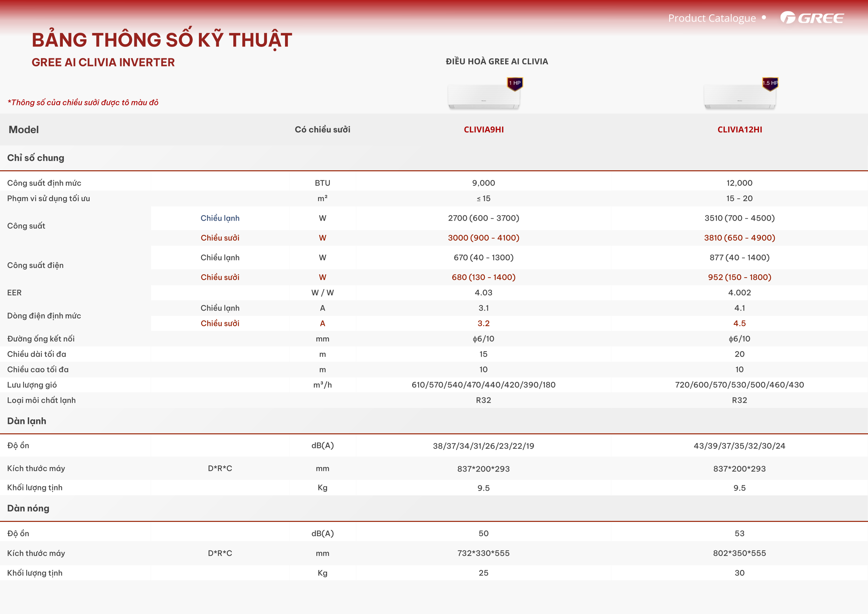Click the 12,000 BTU value
This screenshot has height=614, width=868.
pyautogui.click(x=740, y=183)
